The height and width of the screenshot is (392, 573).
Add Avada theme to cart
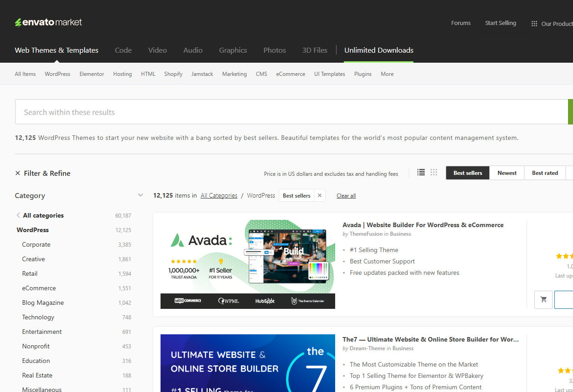pyautogui.click(x=543, y=300)
